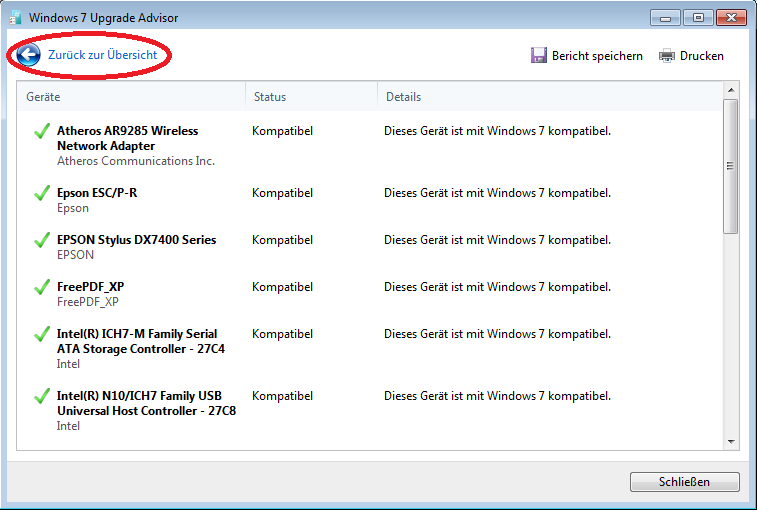Select 'Epson ESC/P-R' device name
The height and width of the screenshot is (511, 758).
[97, 193]
